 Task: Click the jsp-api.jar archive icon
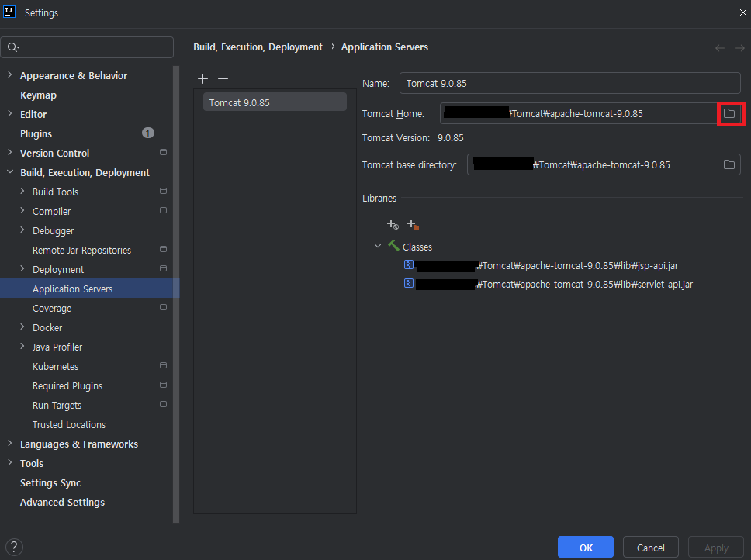click(409, 264)
